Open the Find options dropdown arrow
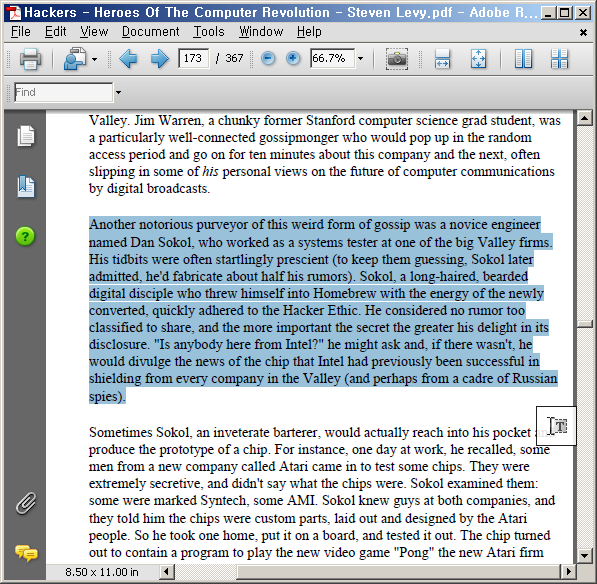The image size is (597, 584). tap(118, 92)
